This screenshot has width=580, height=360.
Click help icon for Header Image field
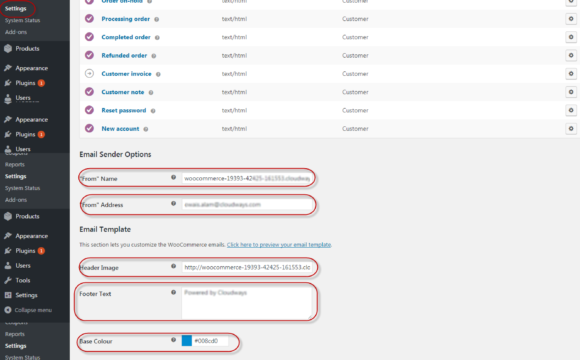[173, 266]
